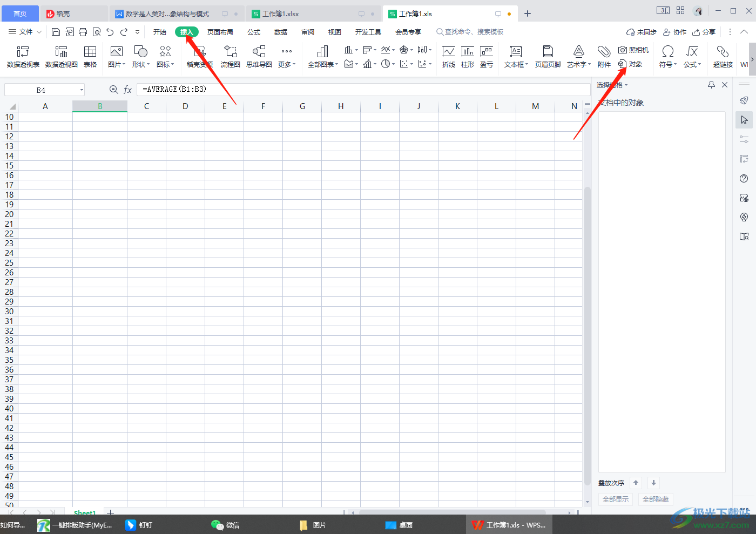Open the Review (审阅) tab

click(308, 32)
